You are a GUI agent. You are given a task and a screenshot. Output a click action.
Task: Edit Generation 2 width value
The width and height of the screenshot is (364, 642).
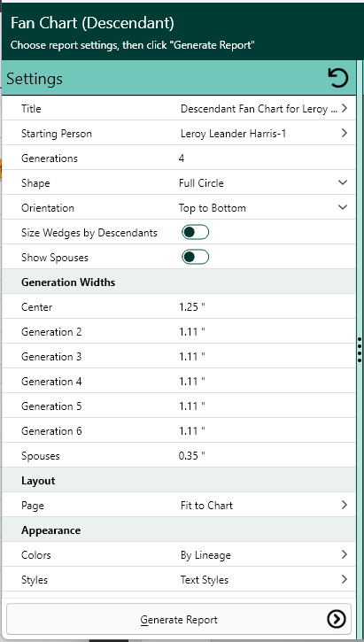(x=192, y=332)
